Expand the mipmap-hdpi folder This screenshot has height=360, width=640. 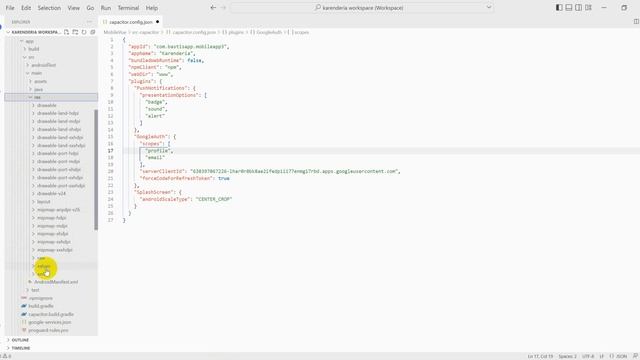click(x=51, y=218)
